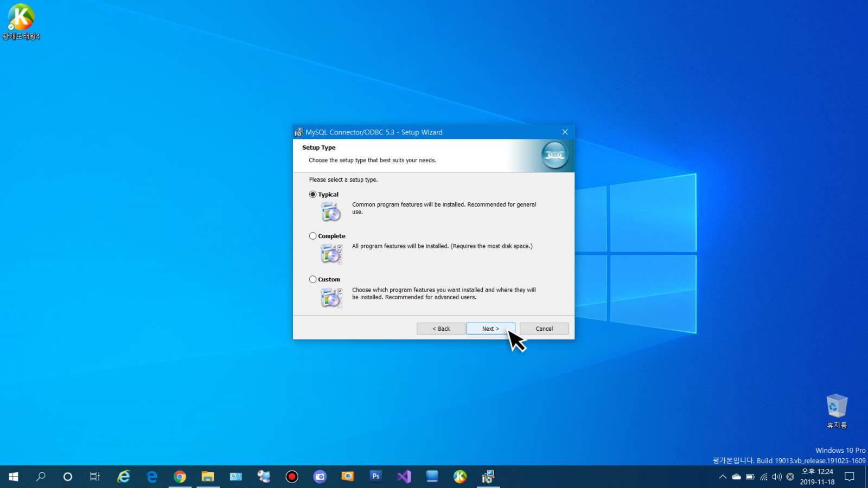The image size is (868, 488).
Task: Switch to Google Chrome on the taskbar
Action: click(180, 477)
